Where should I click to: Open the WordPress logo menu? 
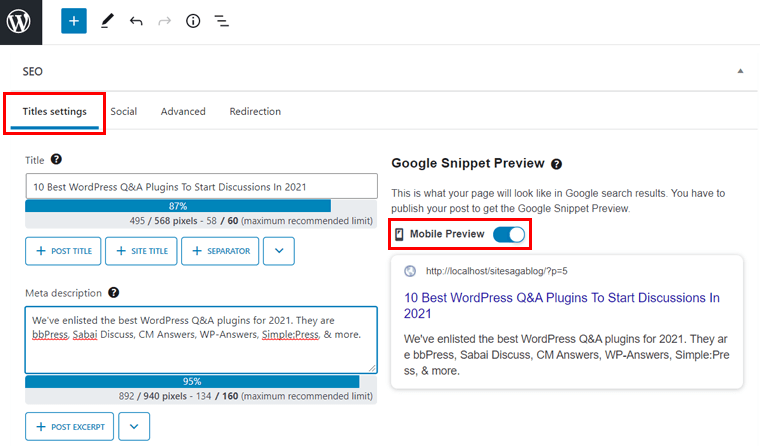point(19,22)
